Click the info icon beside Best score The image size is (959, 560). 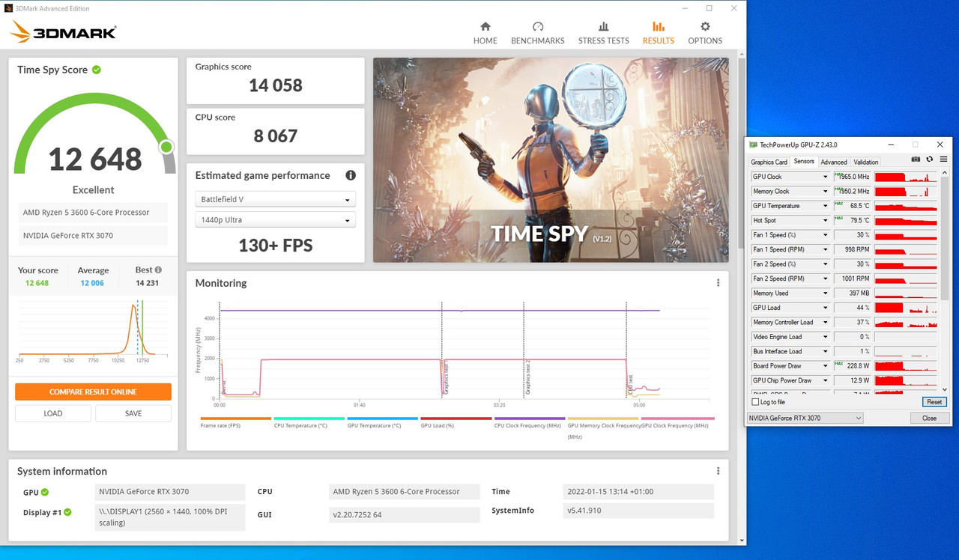coord(158,270)
